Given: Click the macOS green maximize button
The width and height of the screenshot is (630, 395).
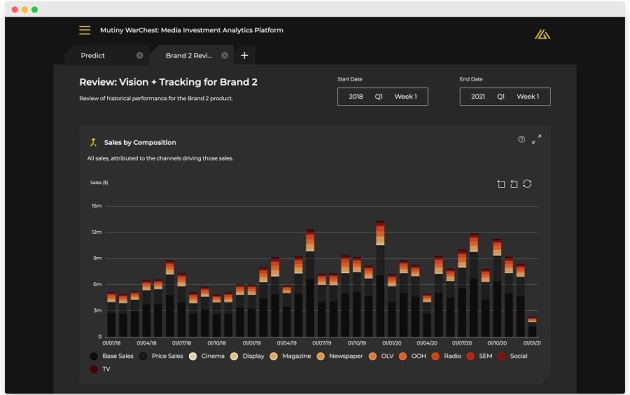Looking at the screenshot, I should tap(35, 9).
